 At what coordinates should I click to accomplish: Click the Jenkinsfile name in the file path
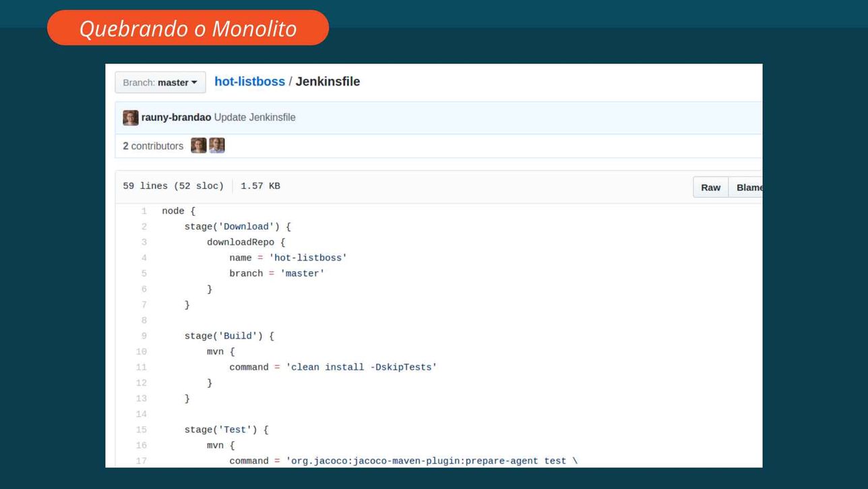tap(328, 82)
